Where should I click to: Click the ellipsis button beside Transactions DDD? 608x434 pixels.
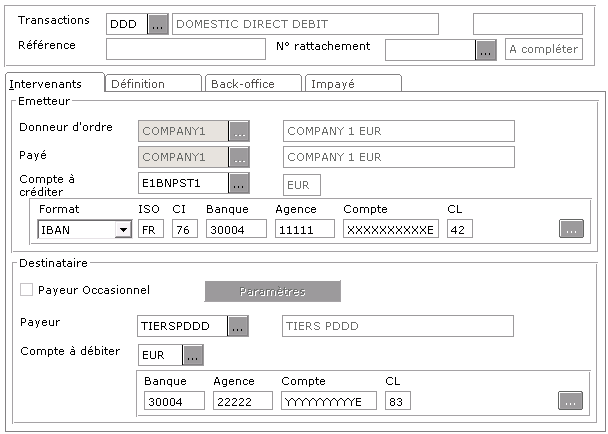(x=158, y=25)
